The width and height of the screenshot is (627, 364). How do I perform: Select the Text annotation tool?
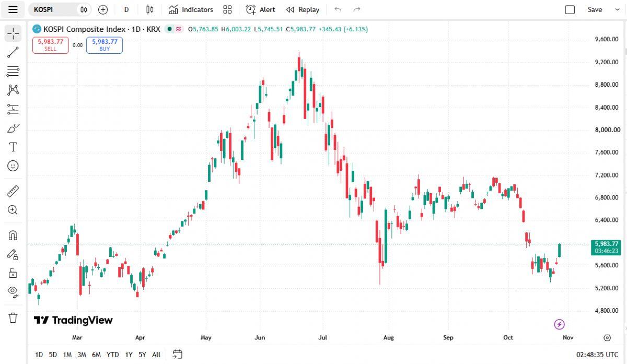pos(13,147)
